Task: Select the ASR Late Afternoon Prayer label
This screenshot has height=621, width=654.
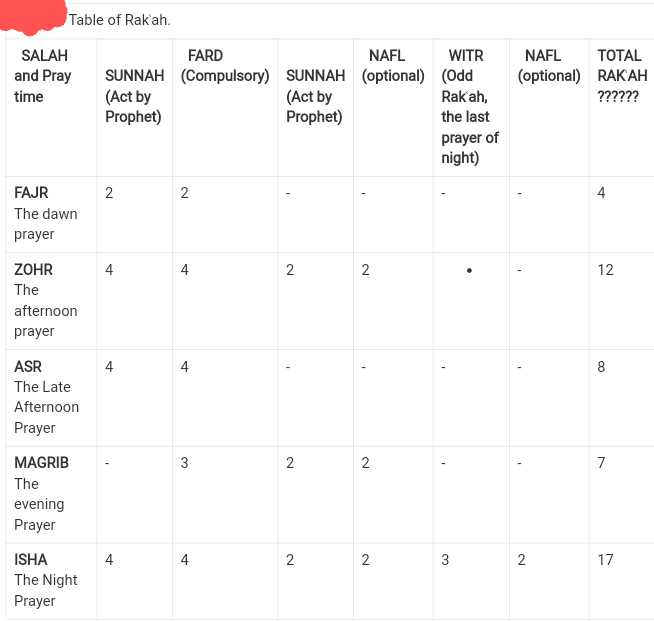Action: point(46,397)
